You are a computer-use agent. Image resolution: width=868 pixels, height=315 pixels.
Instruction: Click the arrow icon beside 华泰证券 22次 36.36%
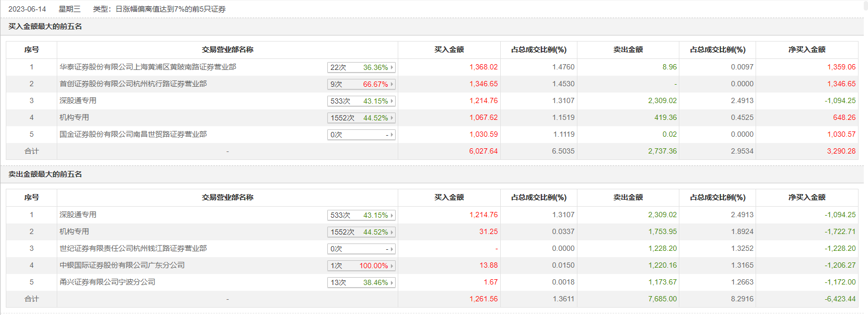[392, 67]
